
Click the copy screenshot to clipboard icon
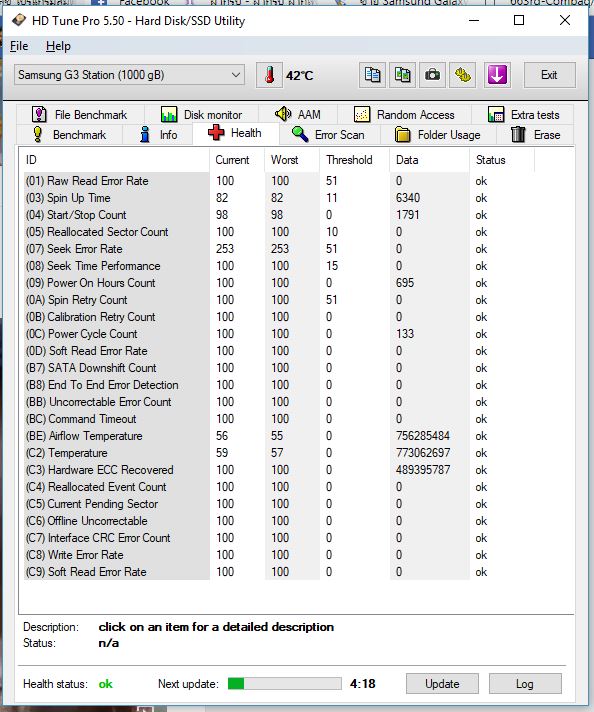(402, 75)
